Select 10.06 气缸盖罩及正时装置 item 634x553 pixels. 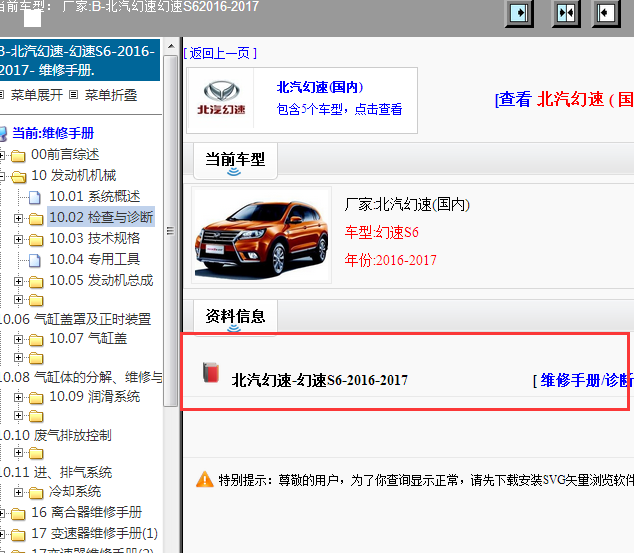coord(75,319)
